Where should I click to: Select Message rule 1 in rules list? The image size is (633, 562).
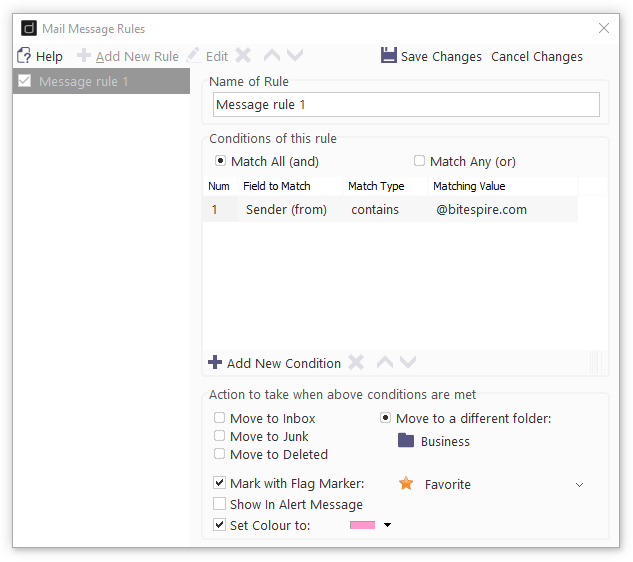[x=101, y=81]
